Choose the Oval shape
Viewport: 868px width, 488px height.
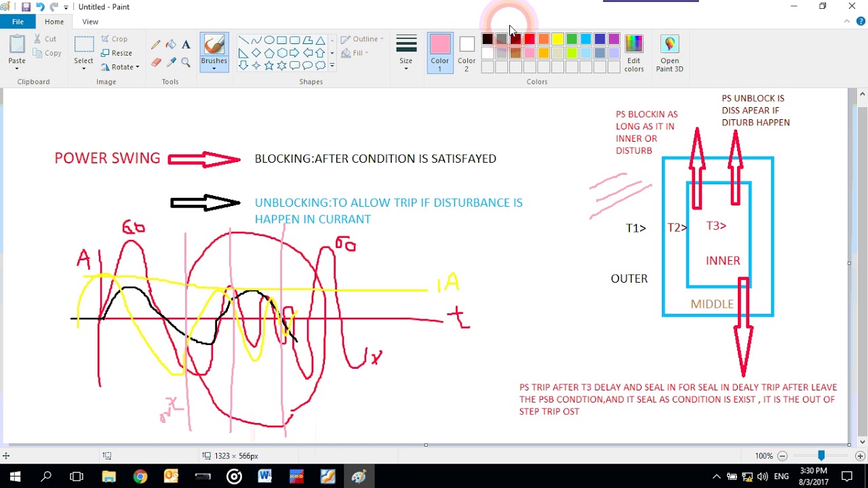269,40
